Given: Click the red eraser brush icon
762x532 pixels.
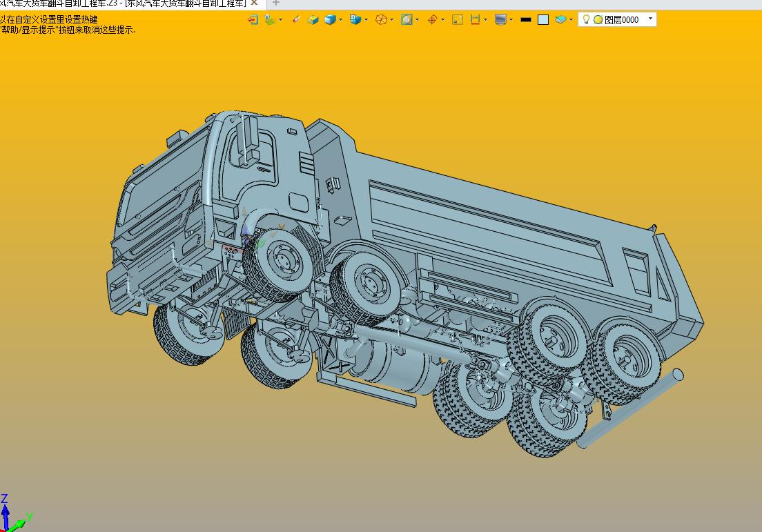Looking at the screenshot, I should point(295,20).
